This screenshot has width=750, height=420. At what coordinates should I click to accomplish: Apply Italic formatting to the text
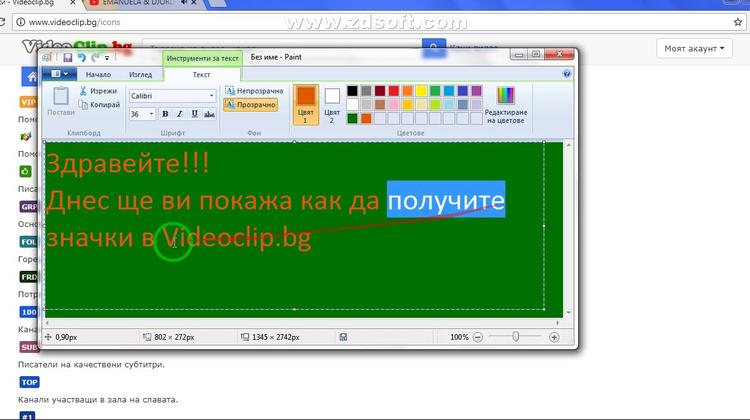pyautogui.click(x=179, y=114)
